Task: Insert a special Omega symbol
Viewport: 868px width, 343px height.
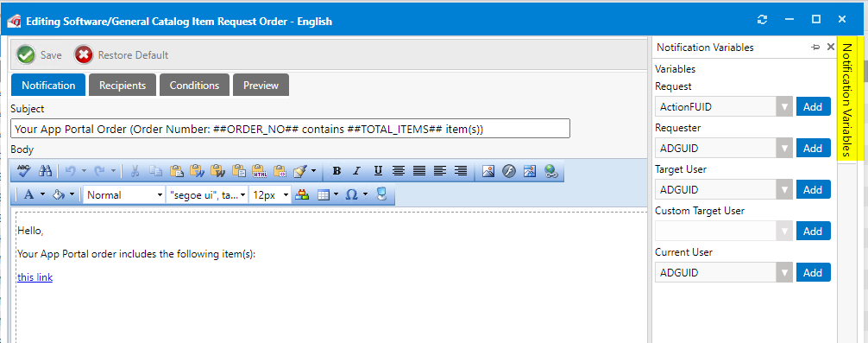Action: [x=351, y=195]
